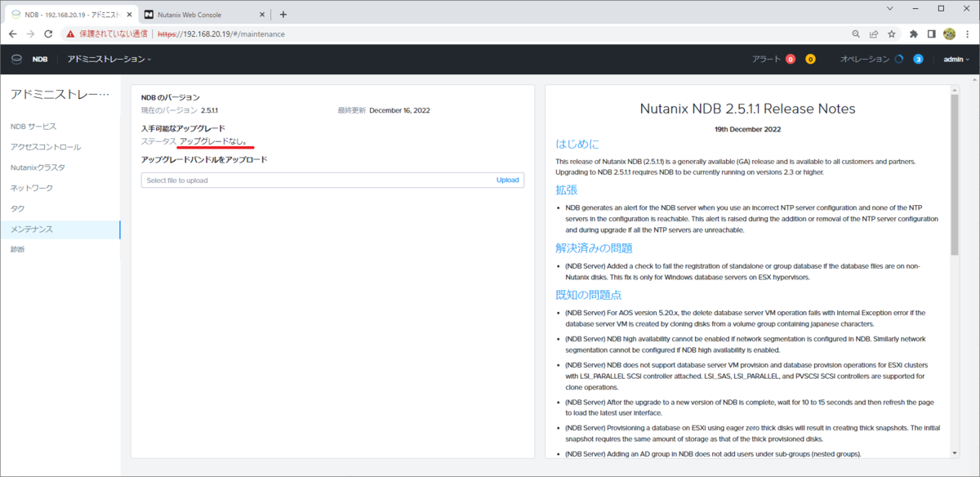Click the 既知の問題点 heading

pos(588,295)
